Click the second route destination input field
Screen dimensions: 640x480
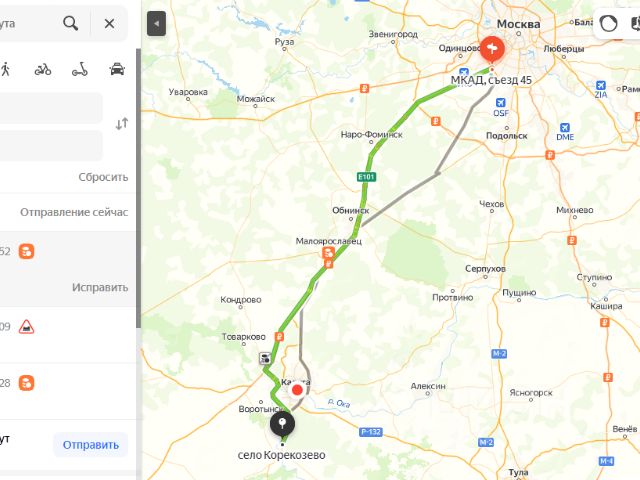(51, 145)
